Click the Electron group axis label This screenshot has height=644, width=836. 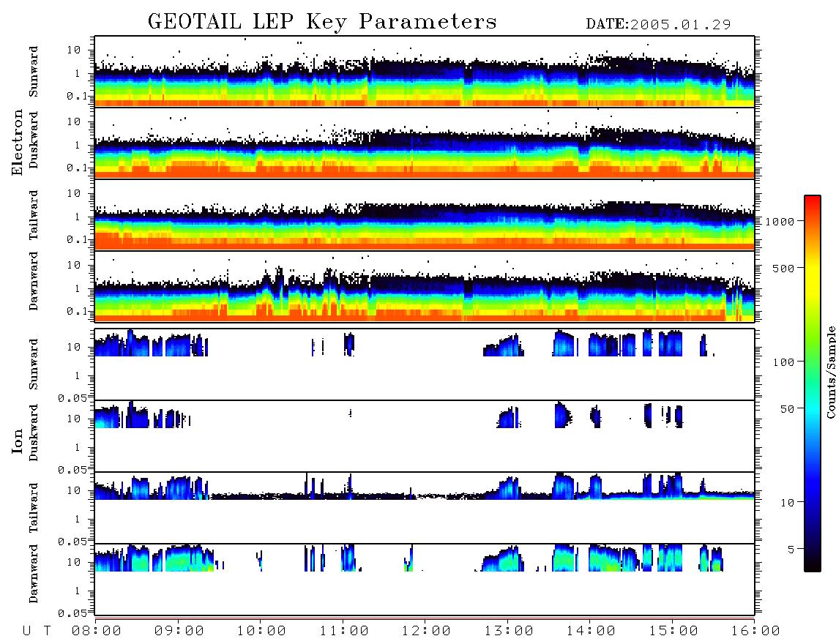click(17, 142)
